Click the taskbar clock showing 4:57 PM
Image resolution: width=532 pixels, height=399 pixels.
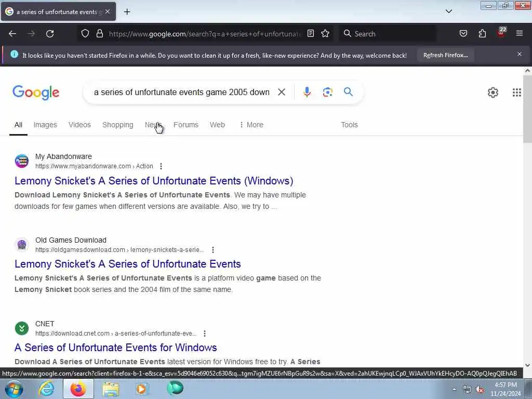506,389
